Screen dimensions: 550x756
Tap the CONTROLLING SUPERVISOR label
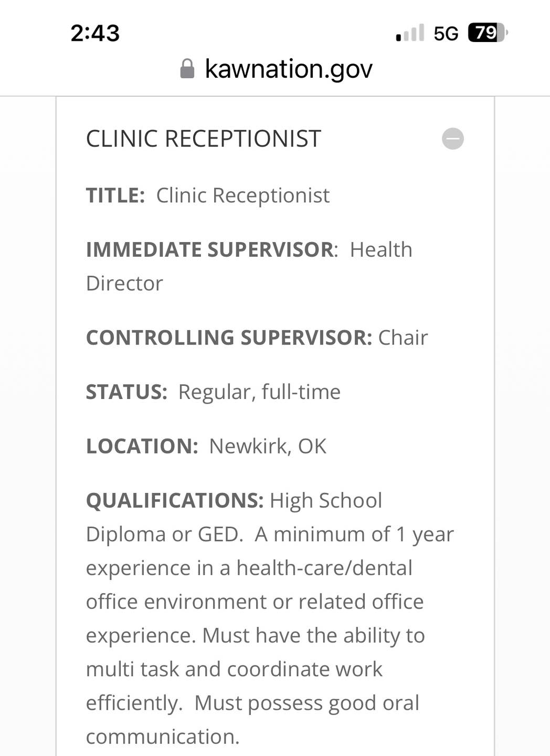click(229, 338)
